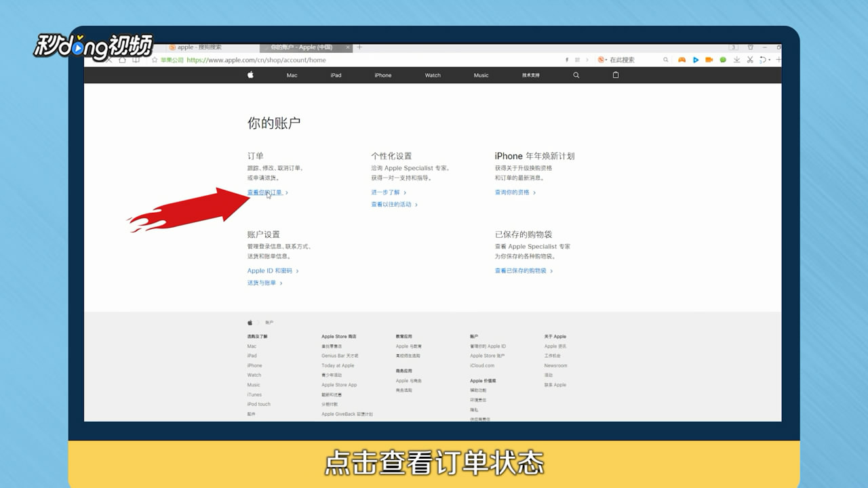This screenshot has height=488, width=868.
Task: Click the small Apple logo in footer breadcrumb
Action: pyautogui.click(x=250, y=323)
